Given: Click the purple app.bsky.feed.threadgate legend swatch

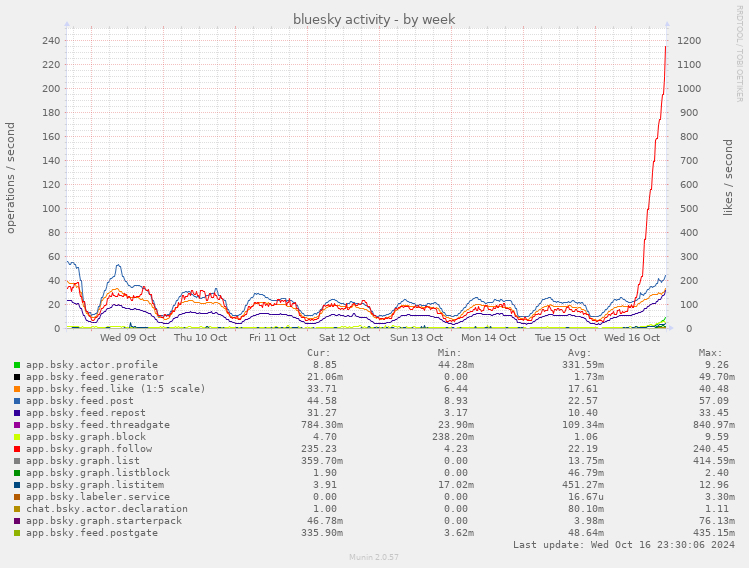Looking at the screenshot, I should (x=17, y=425).
